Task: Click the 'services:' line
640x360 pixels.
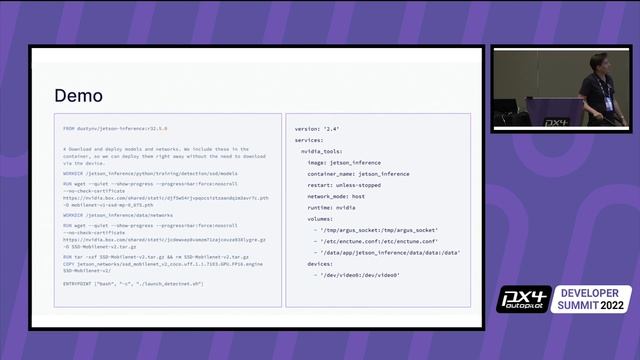Action: 309,140
